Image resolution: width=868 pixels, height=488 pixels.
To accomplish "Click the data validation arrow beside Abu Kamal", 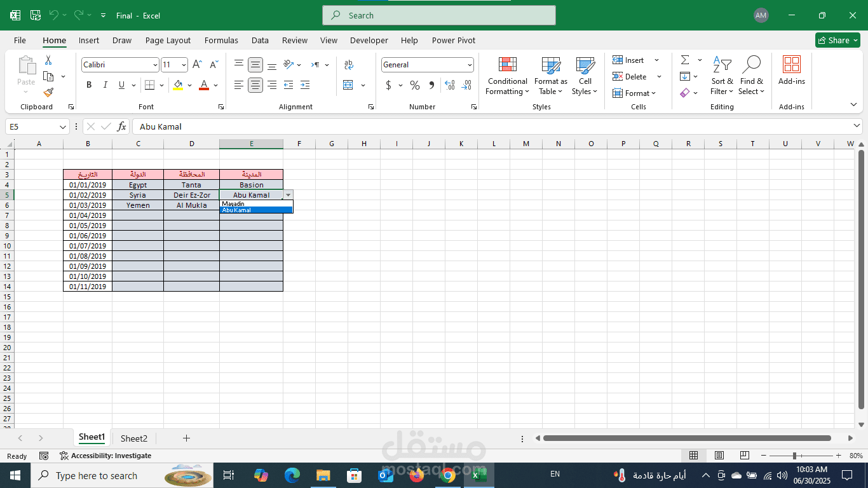I will pos(288,195).
